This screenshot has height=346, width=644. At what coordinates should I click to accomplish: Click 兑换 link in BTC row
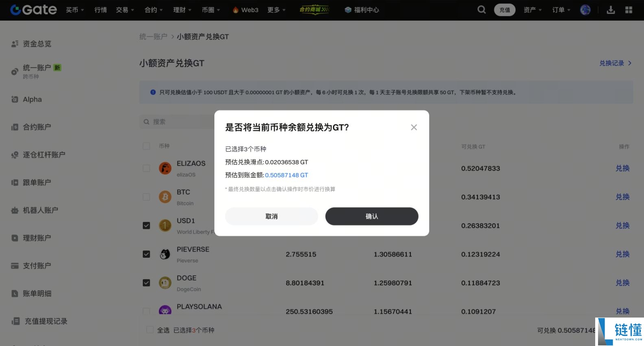(x=622, y=197)
